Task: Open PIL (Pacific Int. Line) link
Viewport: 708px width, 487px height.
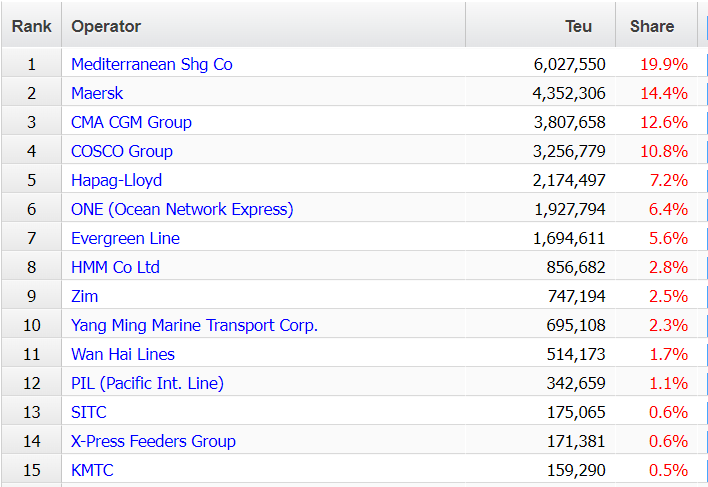Action: coord(148,383)
